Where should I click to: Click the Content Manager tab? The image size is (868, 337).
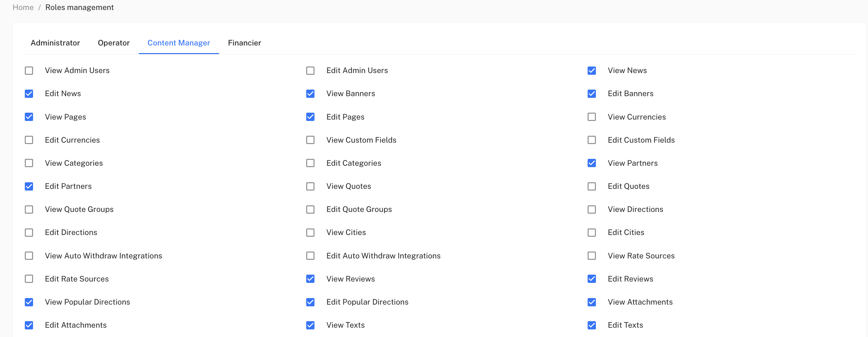[x=179, y=43]
